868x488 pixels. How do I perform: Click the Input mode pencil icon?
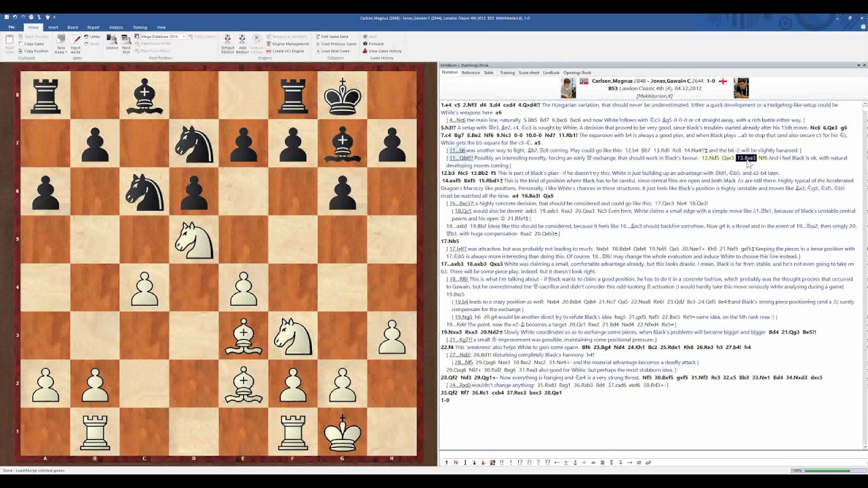click(76, 44)
